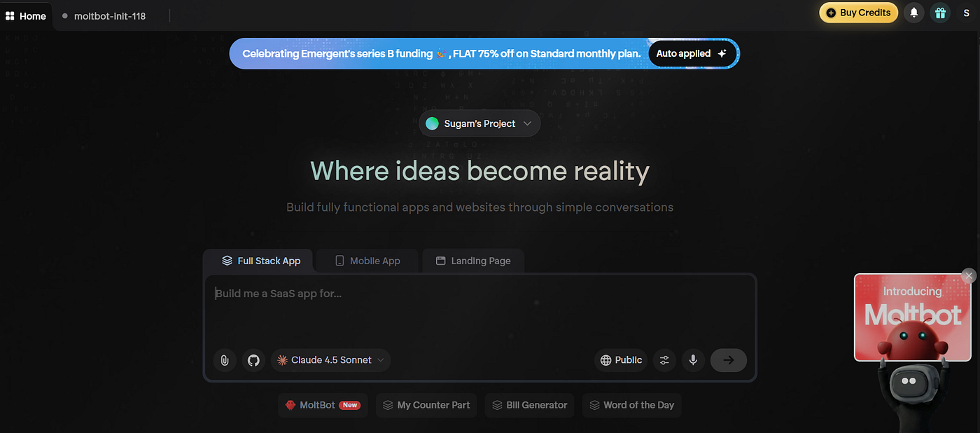The height and width of the screenshot is (433, 980).
Task: Click the send arrow button
Action: [x=728, y=360]
